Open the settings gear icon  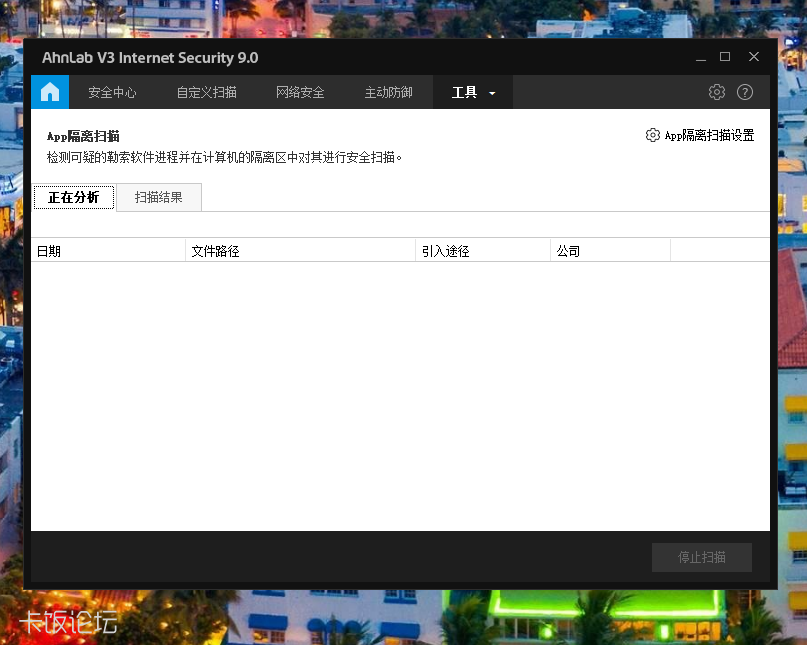pos(716,91)
